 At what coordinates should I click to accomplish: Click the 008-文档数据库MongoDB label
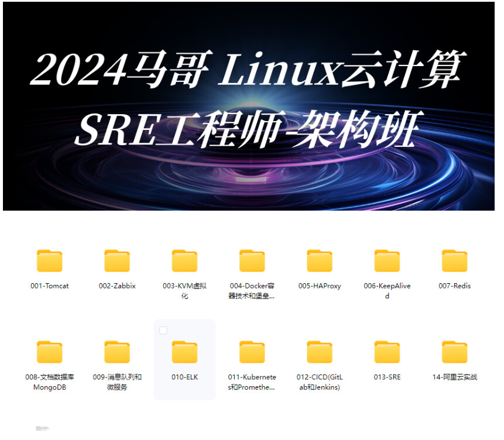(x=50, y=382)
